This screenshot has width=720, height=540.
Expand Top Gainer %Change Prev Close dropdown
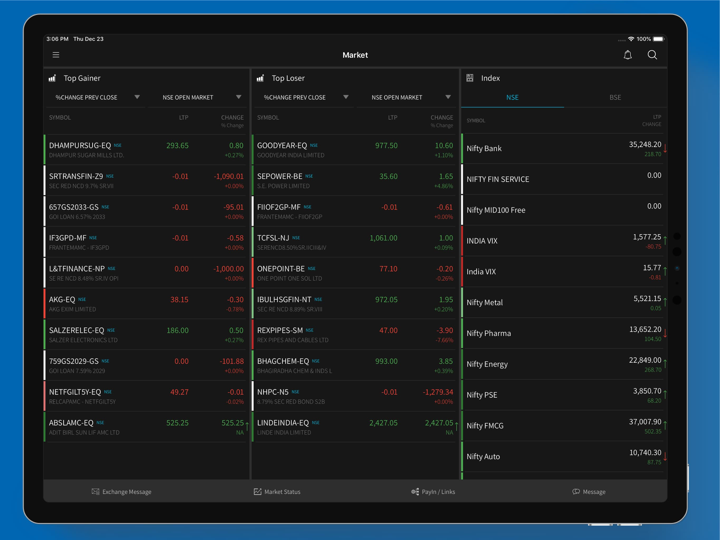97,98
